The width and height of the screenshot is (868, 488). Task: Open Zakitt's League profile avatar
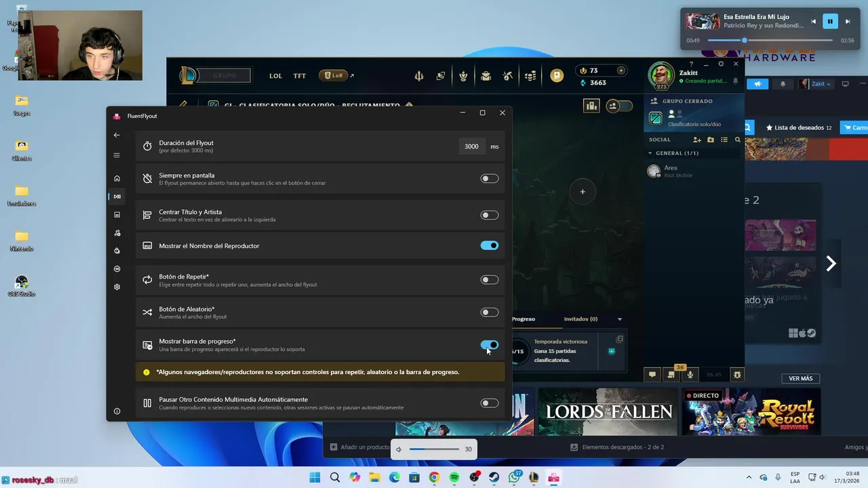point(661,75)
